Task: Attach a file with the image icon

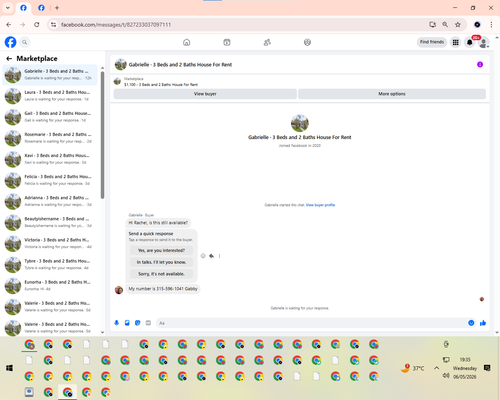Action: pos(127,323)
